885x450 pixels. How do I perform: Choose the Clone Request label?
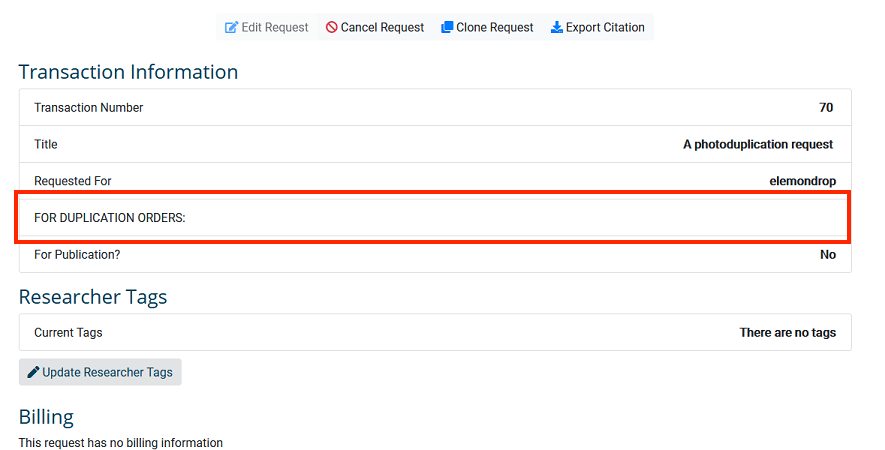[x=495, y=27]
